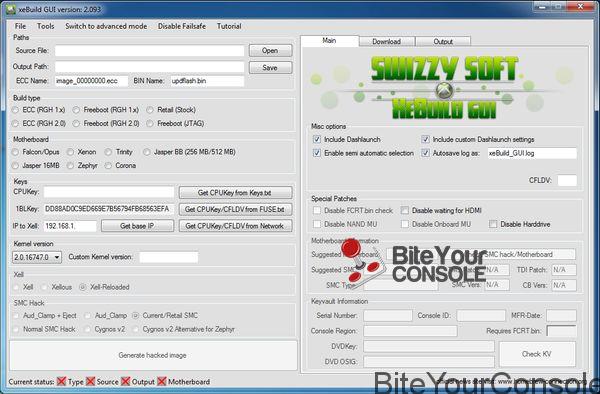
Task: Select Freeboot (RGH 2.0) build type
Action: (106, 123)
